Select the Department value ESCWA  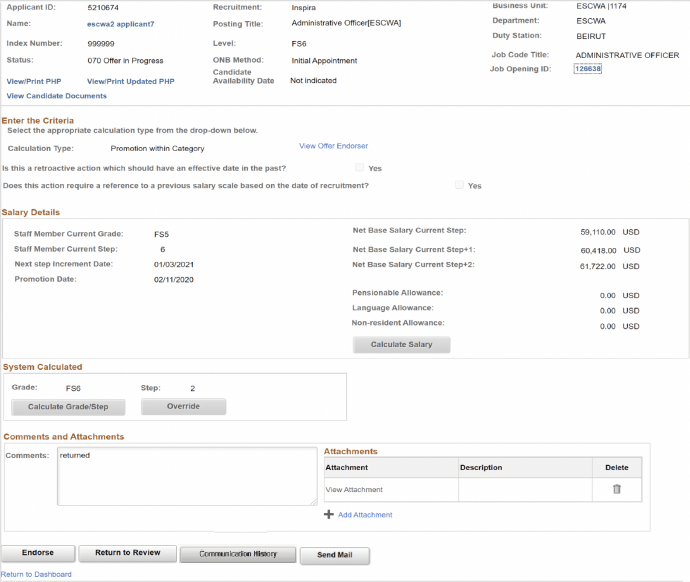coord(591,21)
